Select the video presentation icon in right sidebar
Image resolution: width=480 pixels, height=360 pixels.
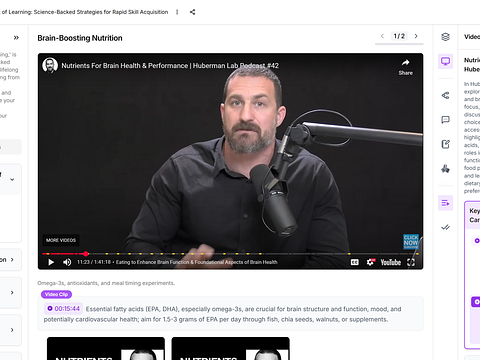[445, 61]
